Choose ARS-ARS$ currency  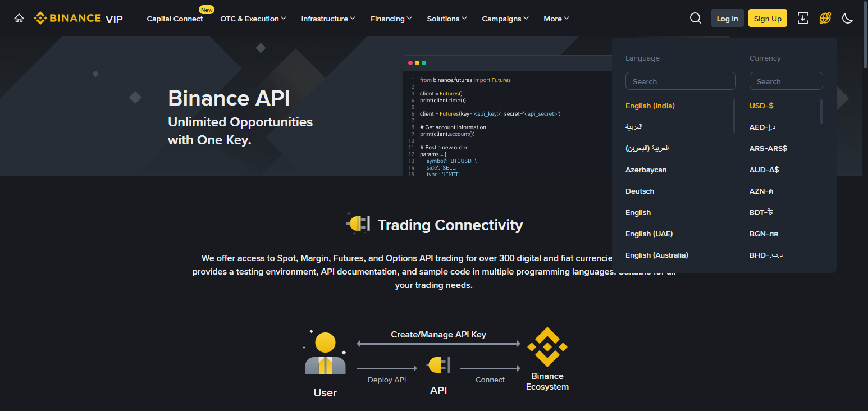click(x=768, y=148)
